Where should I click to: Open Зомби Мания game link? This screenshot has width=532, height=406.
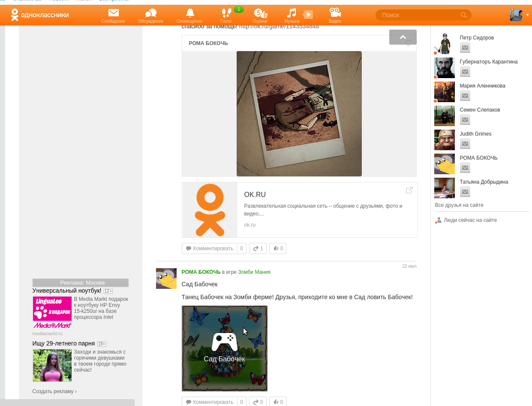click(254, 272)
